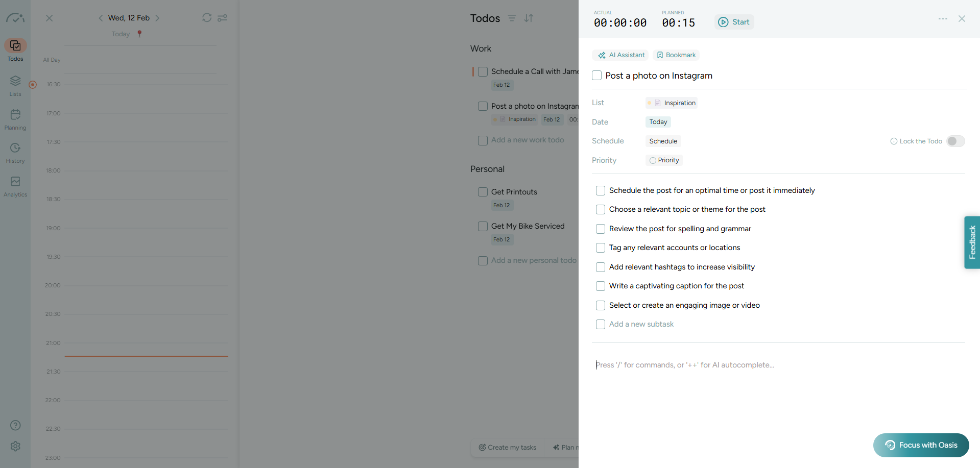Toggle the Lock the Todo switch
This screenshot has width=980, height=468.
(x=955, y=141)
